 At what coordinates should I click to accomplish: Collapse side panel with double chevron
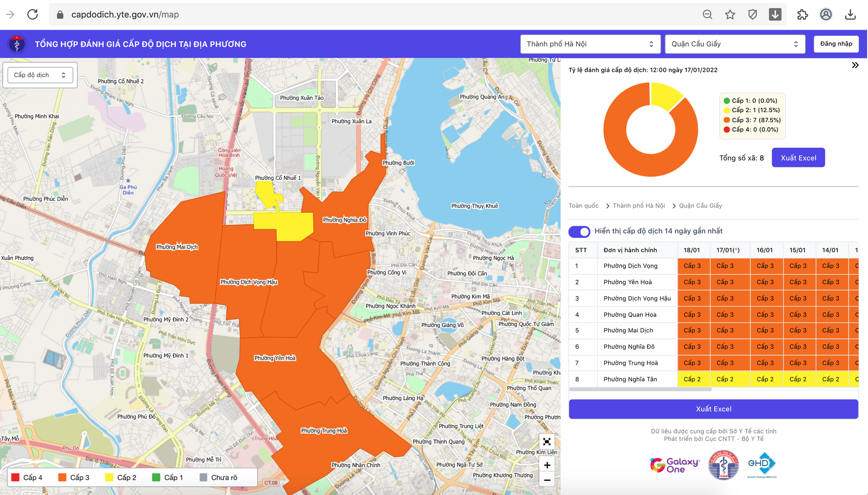855,65
